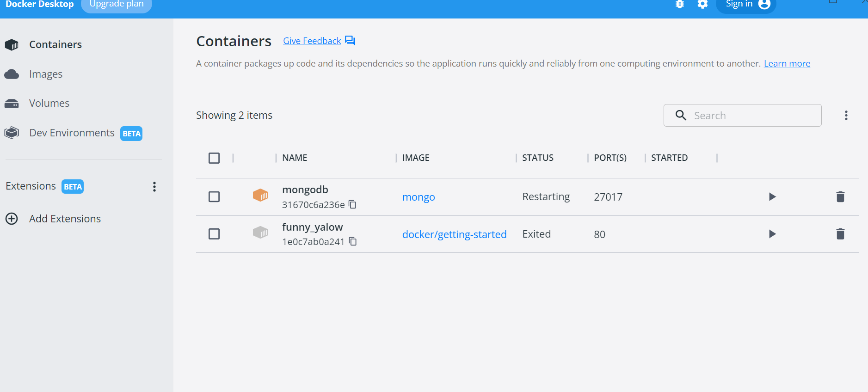Toggle the select-all containers checkbox

pyautogui.click(x=214, y=158)
